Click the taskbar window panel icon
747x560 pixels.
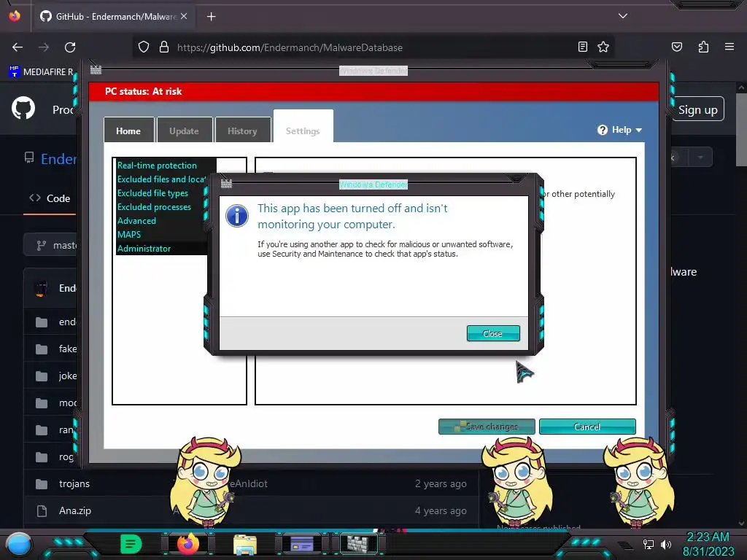[x=302, y=544]
